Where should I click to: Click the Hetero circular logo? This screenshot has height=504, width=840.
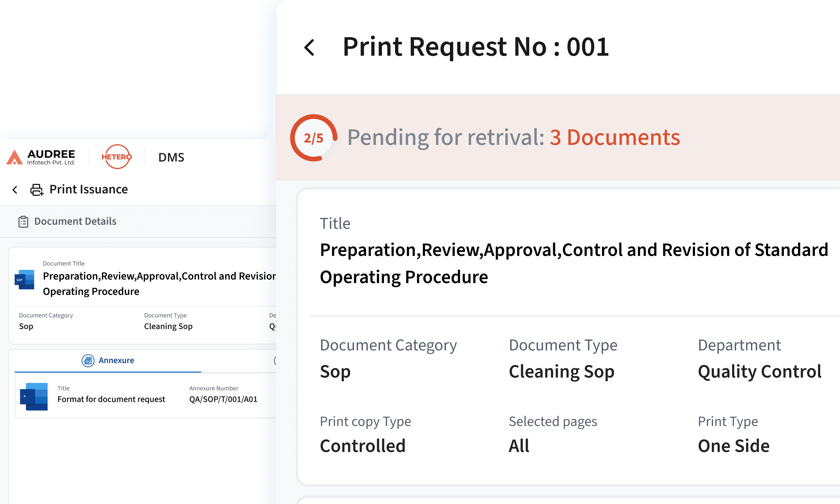[116, 156]
